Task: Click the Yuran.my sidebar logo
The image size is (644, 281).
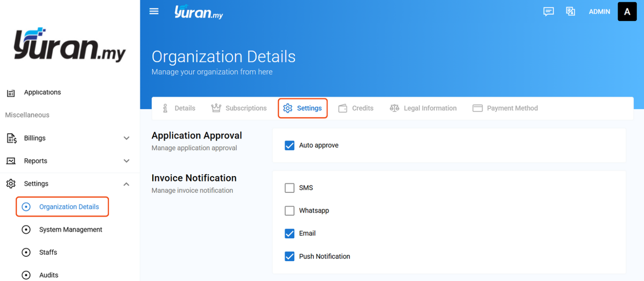Action: tap(69, 45)
